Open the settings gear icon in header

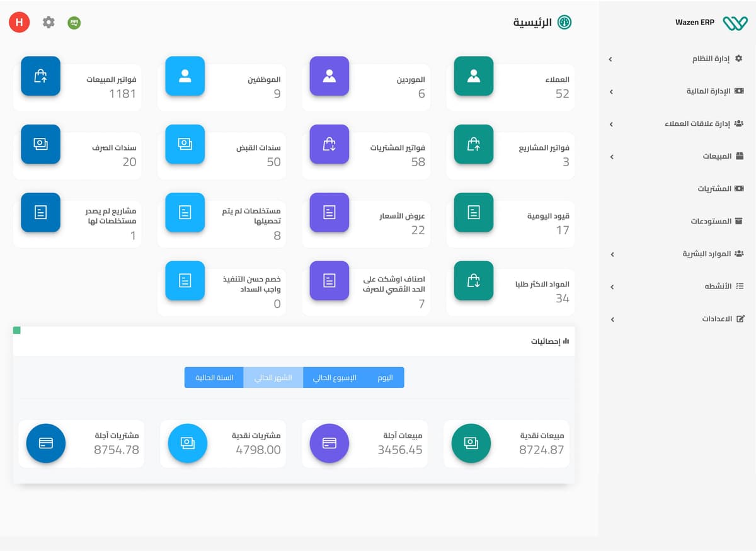pos(49,22)
